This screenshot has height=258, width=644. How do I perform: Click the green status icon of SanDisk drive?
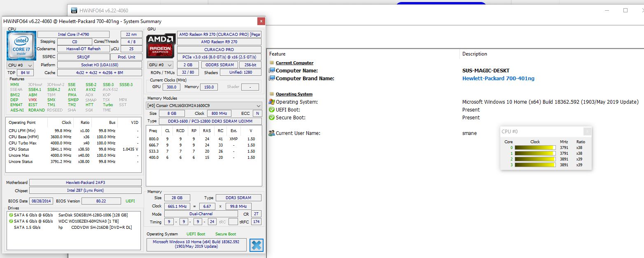point(11,215)
